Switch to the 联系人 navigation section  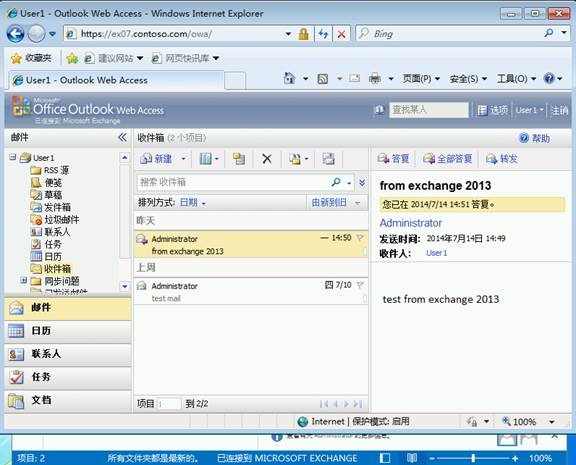pyautogui.click(x=68, y=354)
